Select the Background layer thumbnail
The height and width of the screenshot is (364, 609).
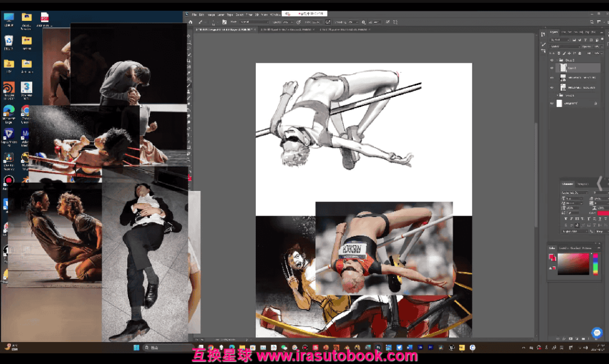pyautogui.click(x=559, y=103)
